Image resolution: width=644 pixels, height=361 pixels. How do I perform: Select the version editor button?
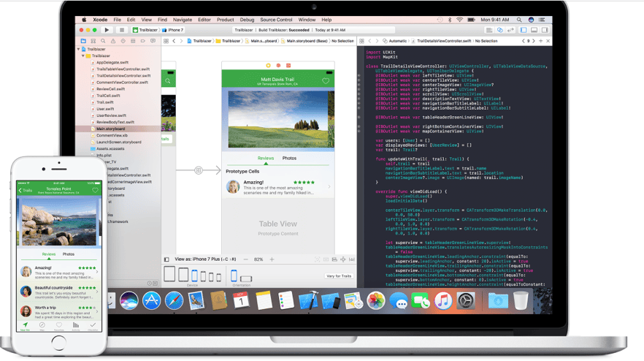point(510,30)
